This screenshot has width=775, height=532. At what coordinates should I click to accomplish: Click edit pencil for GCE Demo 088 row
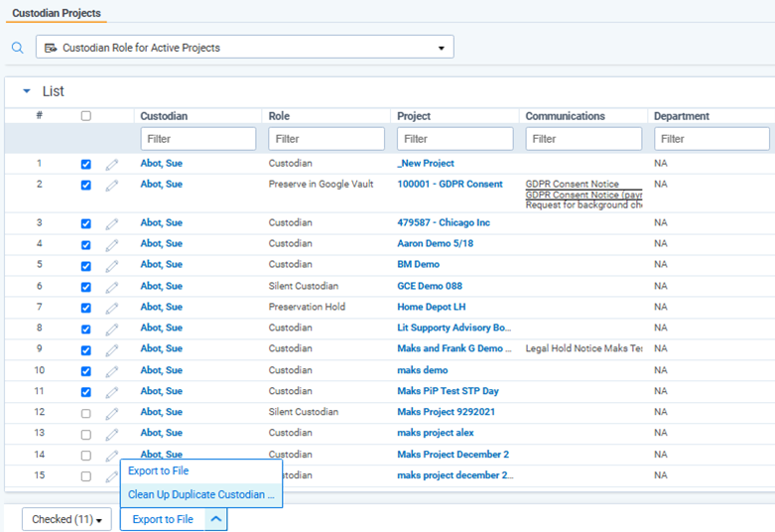[112, 287]
